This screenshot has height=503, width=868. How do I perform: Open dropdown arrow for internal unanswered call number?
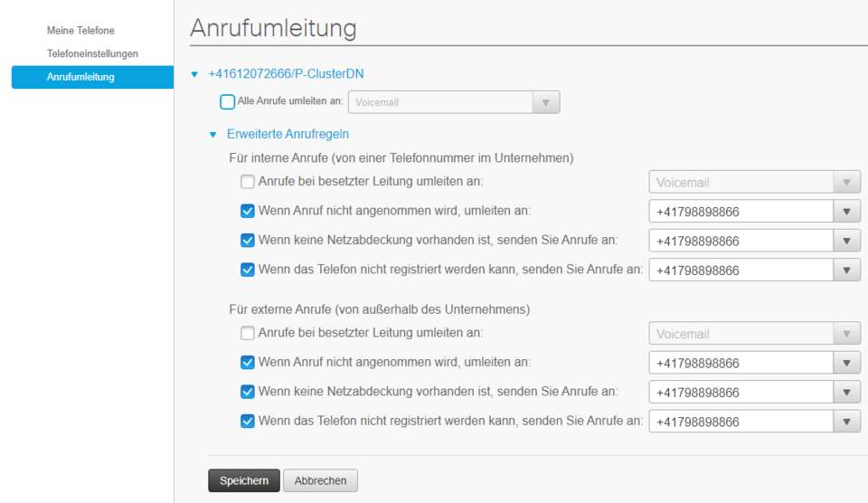pyautogui.click(x=846, y=212)
